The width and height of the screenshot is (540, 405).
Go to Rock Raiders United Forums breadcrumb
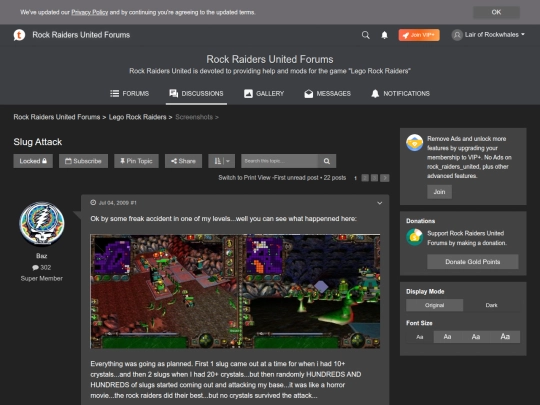(x=57, y=117)
